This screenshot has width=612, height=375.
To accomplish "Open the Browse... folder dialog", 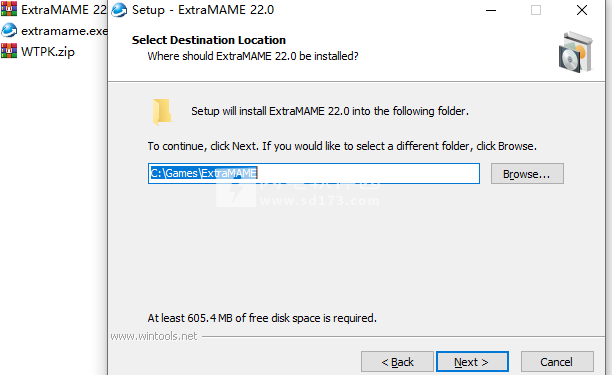I will 527,174.
